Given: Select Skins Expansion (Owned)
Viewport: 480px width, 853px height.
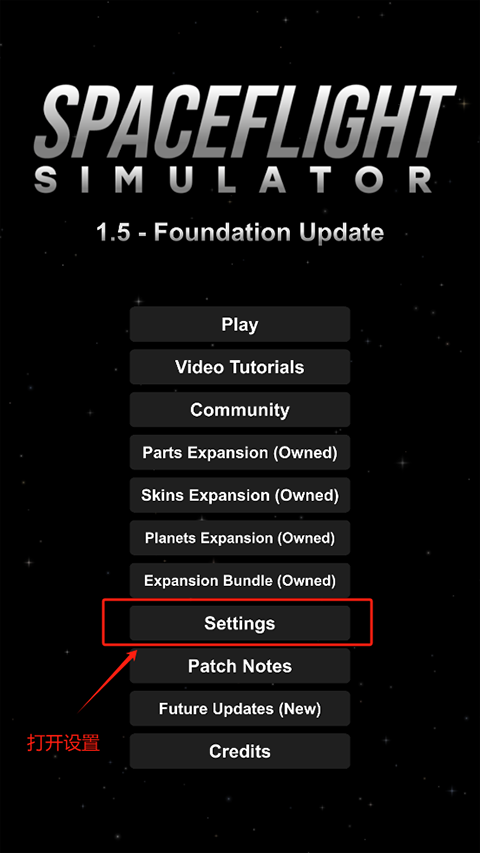Looking at the screenshot, I should [x=239, y=495].
